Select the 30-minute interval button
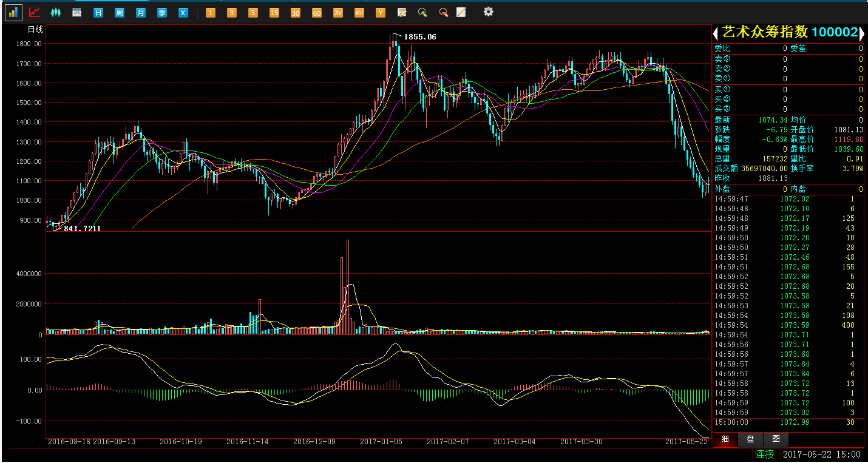 (x=296, y=13)
